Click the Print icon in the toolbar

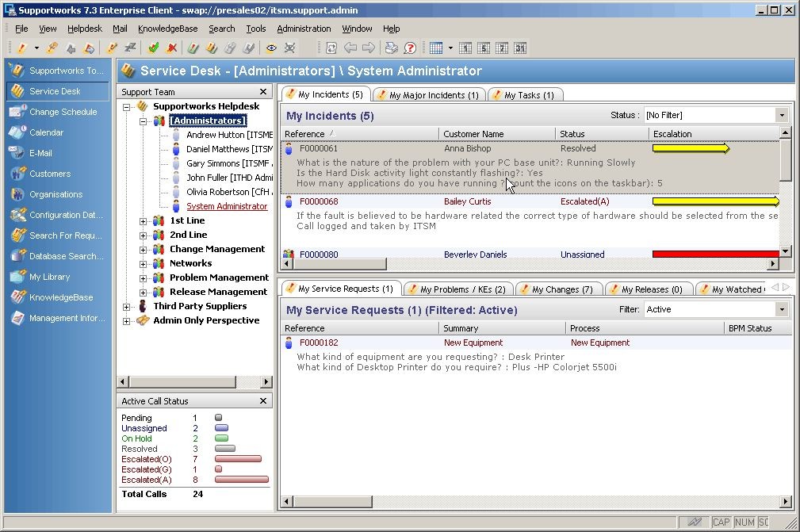(392, 48)
